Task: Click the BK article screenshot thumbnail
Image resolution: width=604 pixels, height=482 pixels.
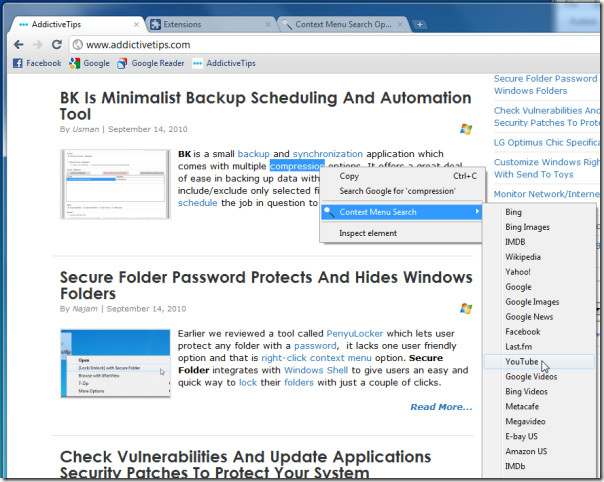Action: coord(116,184)
